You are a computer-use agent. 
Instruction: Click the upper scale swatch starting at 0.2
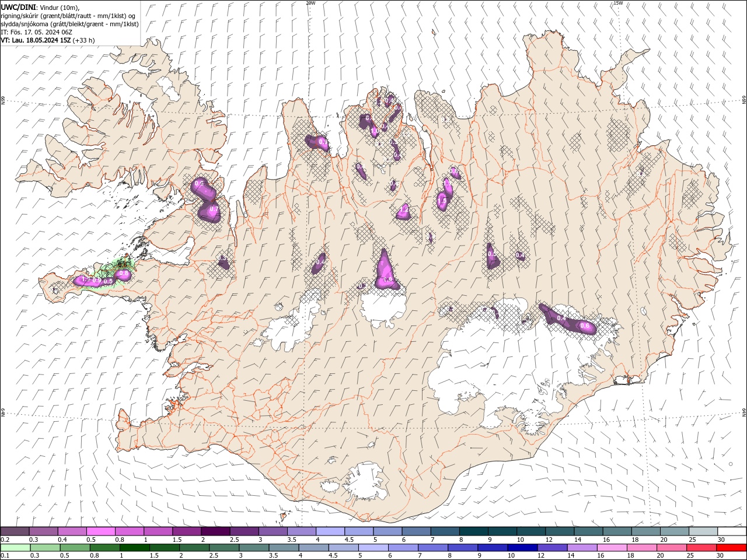tap(15, 531)
